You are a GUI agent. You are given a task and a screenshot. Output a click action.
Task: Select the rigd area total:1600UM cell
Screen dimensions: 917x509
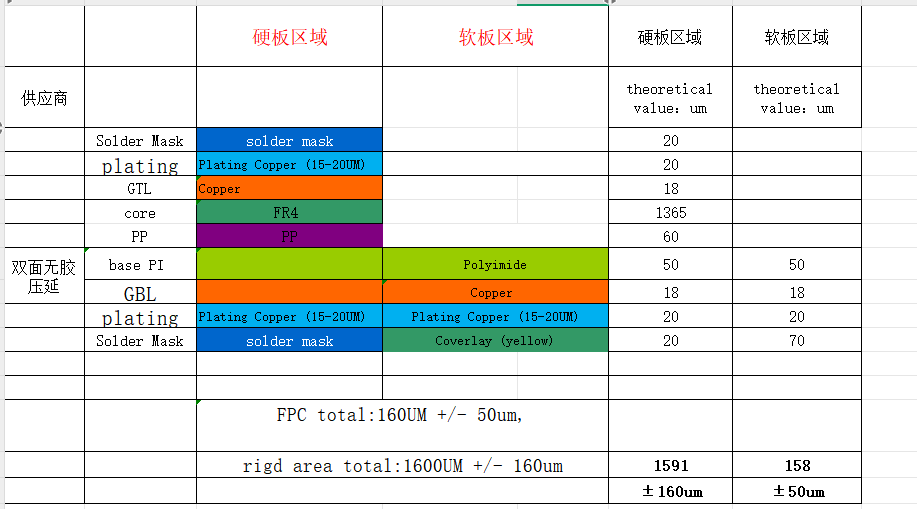[x=401, y=465]
